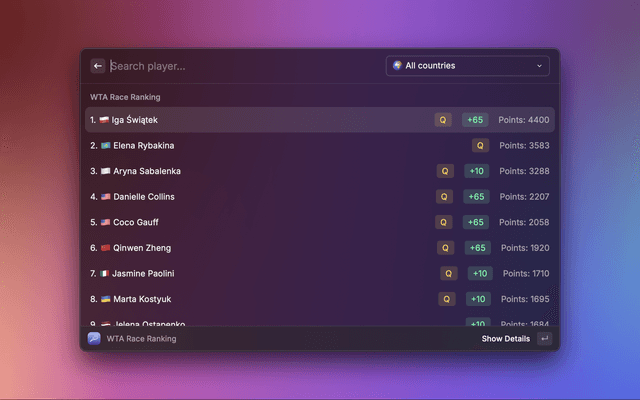Click the Q badge next to Elena Rybakina
The image size is (640, 400).
(480, 145)
